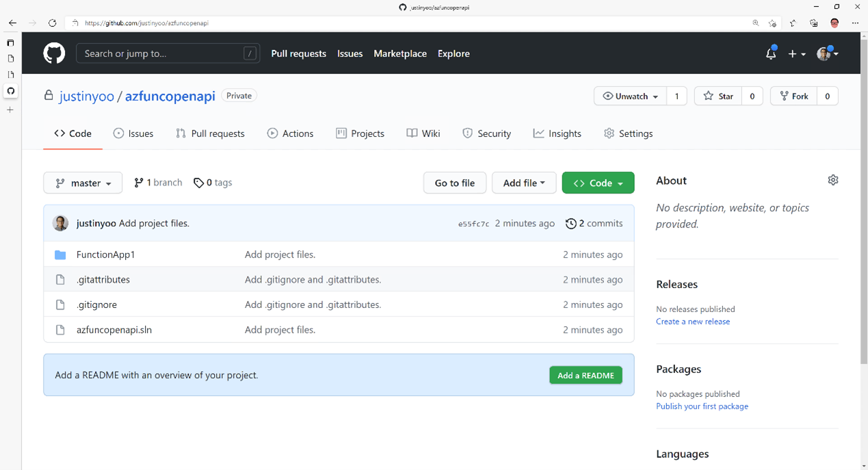Open commit hash e55fc7c
Screen dimensions: 868x470
click(473, 224)
